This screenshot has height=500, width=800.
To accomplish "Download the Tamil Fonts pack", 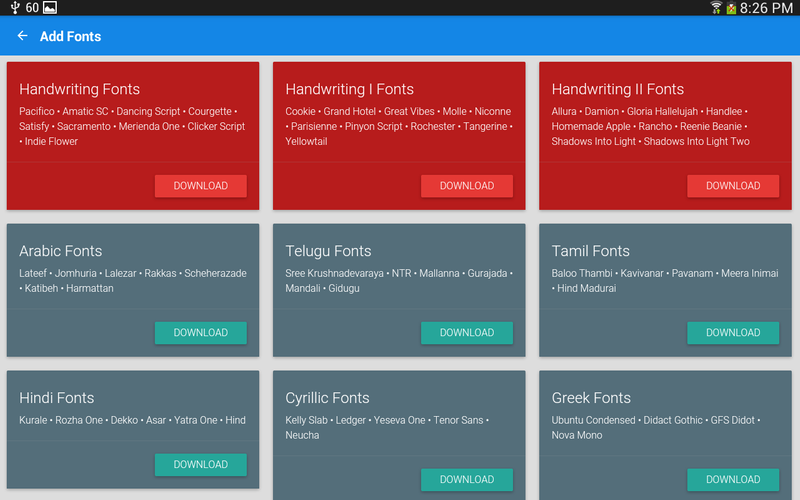I will pos(733,333).
